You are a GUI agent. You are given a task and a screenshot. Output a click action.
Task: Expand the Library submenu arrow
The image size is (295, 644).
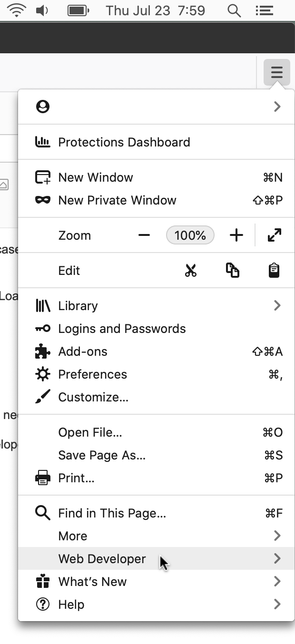click(x=277, y=305)
